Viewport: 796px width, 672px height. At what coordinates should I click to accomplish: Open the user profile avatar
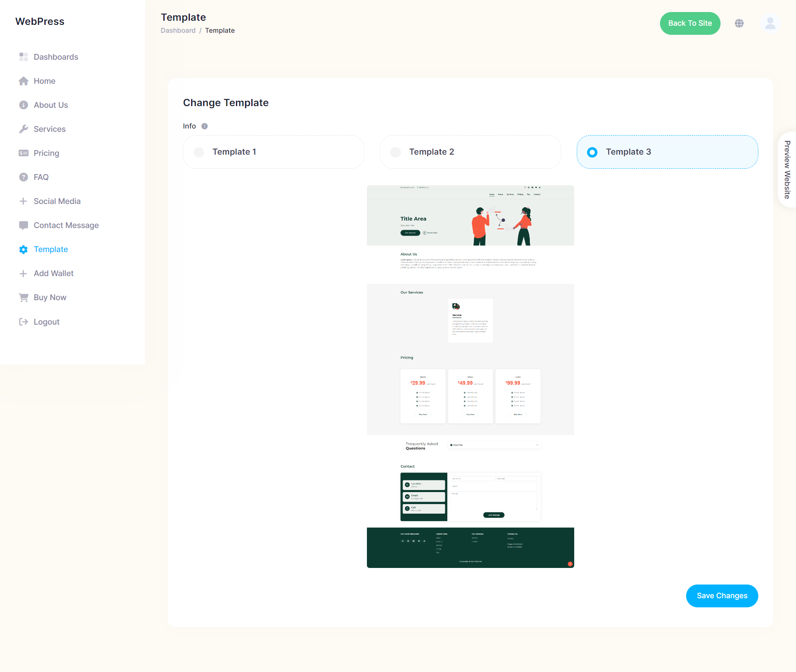tap(770, 23)
